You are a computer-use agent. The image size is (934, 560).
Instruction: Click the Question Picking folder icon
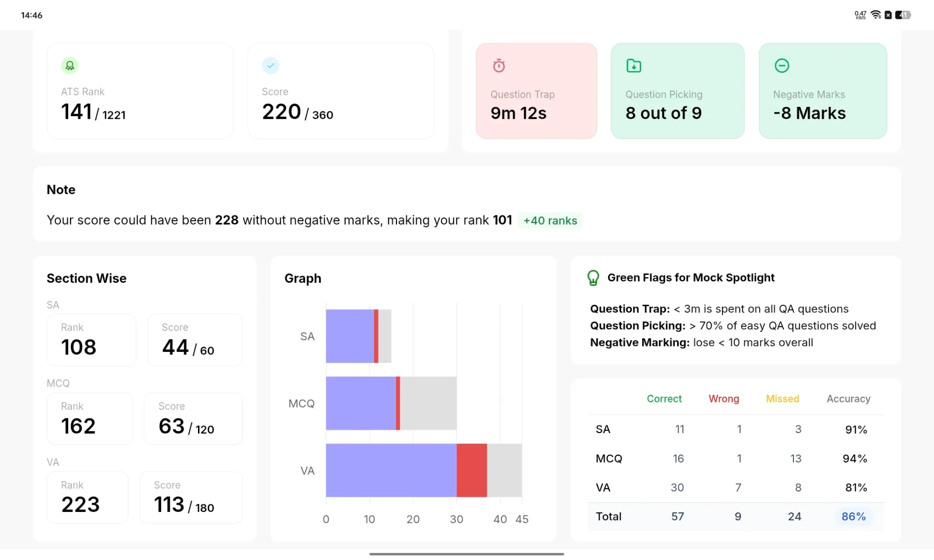pos(634,66)
